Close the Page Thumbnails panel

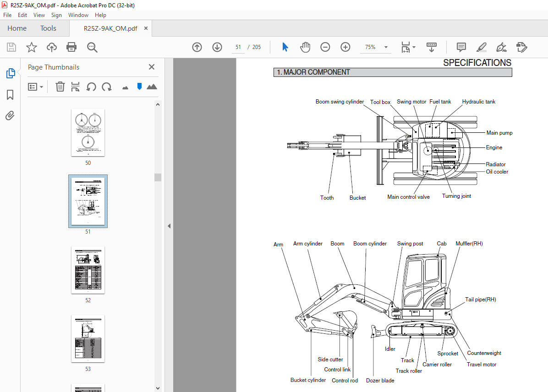152,67
